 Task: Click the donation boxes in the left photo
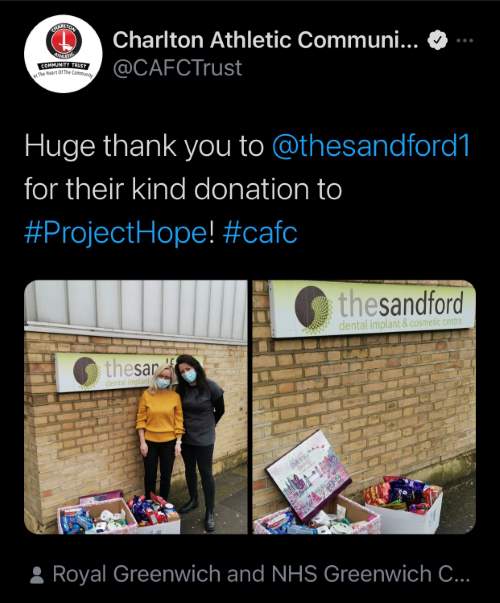pyautogui.click(x=118, y=514)
